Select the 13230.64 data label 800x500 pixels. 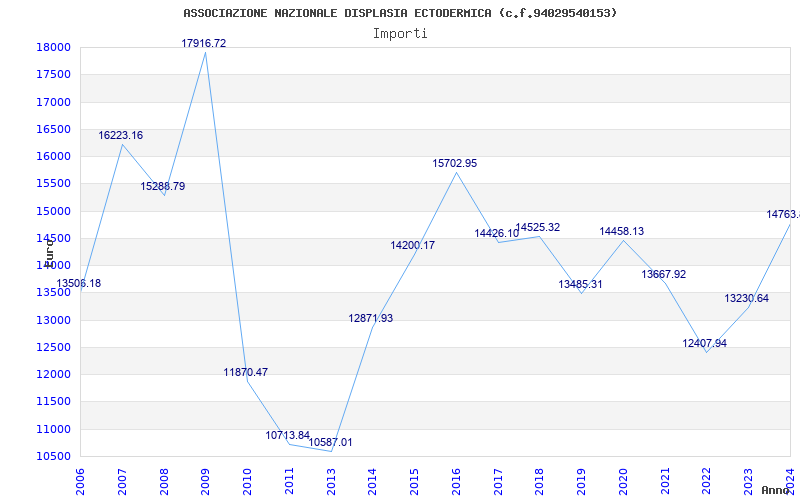coord(746,298)
